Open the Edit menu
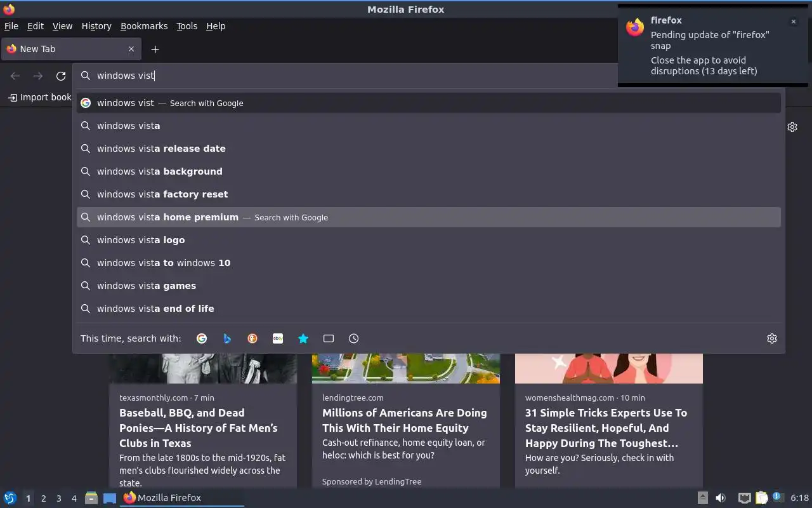 click(36, 26)
